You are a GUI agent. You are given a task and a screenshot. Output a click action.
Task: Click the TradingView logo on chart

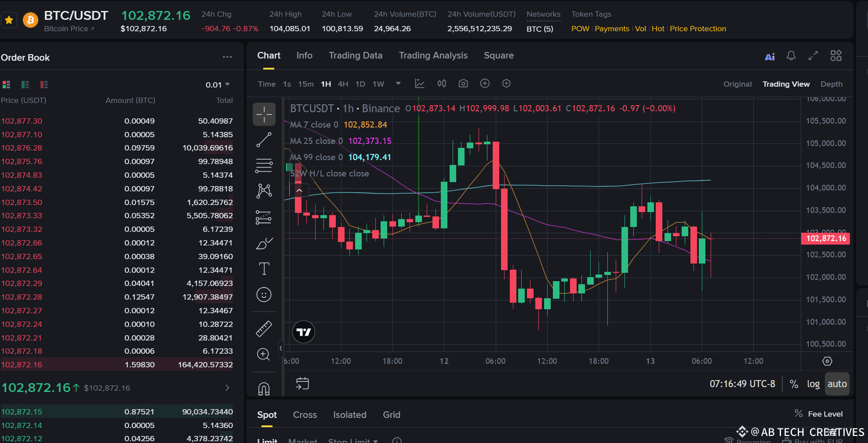click(303, 332)
